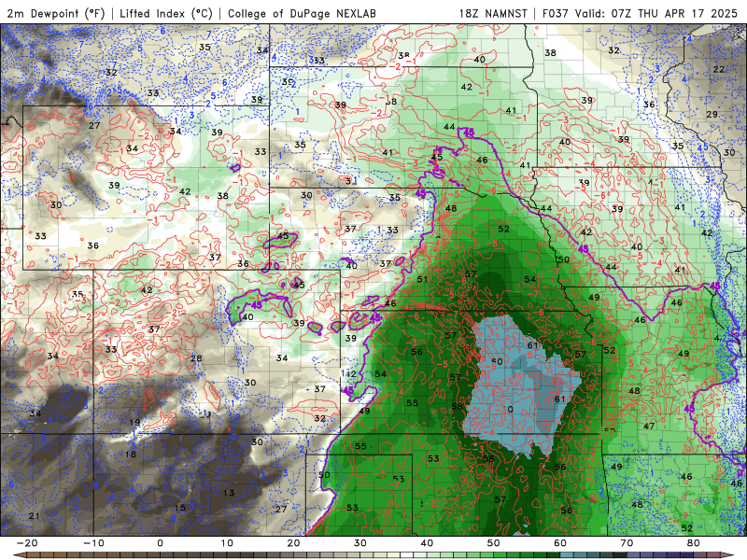This screenshot has height=560, width=747.
Task: Click the dewpoint value 21 on the map
Action: (34, 516)
